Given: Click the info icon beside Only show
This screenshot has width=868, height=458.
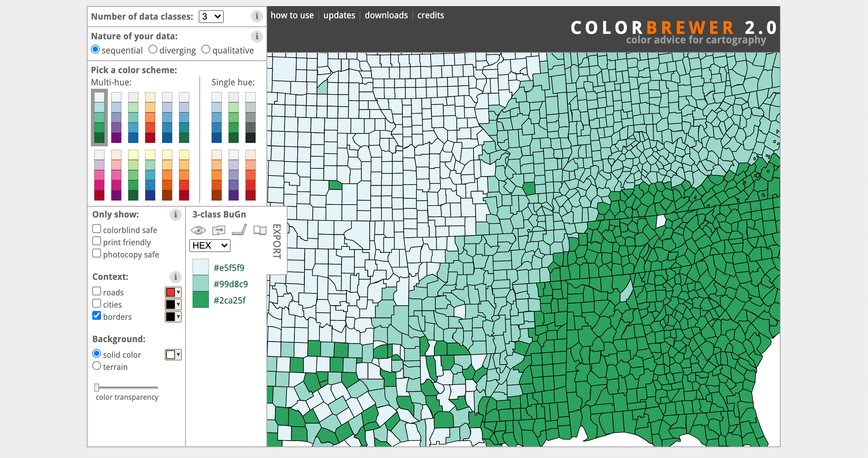Looking at the screenshot, I should 175,215.
